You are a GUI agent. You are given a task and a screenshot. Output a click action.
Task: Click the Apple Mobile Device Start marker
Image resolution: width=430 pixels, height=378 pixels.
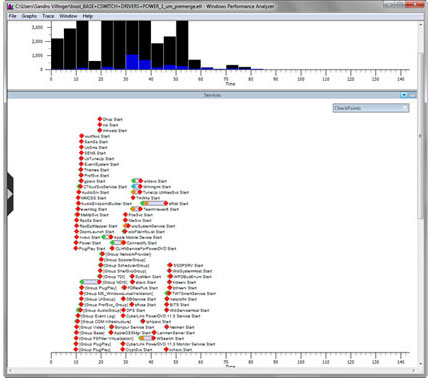point(111,237)
